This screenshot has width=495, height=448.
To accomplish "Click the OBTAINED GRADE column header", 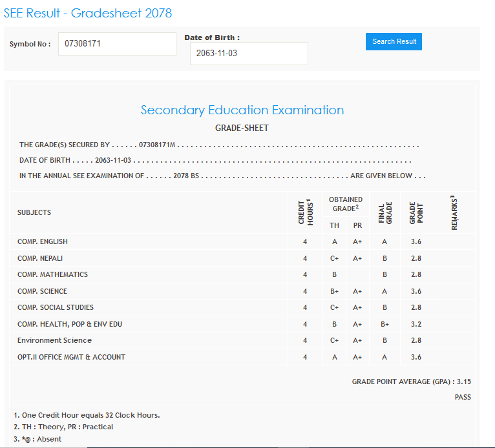I will (345, 204).
